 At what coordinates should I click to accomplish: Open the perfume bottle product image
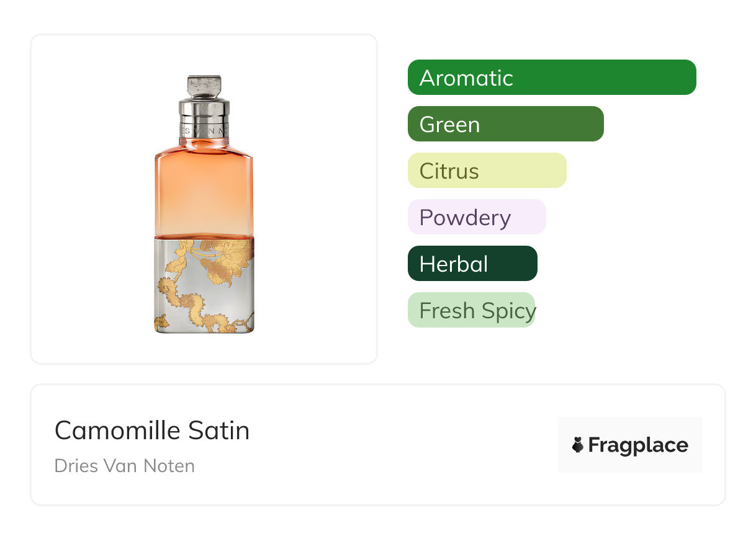point(204,205)
